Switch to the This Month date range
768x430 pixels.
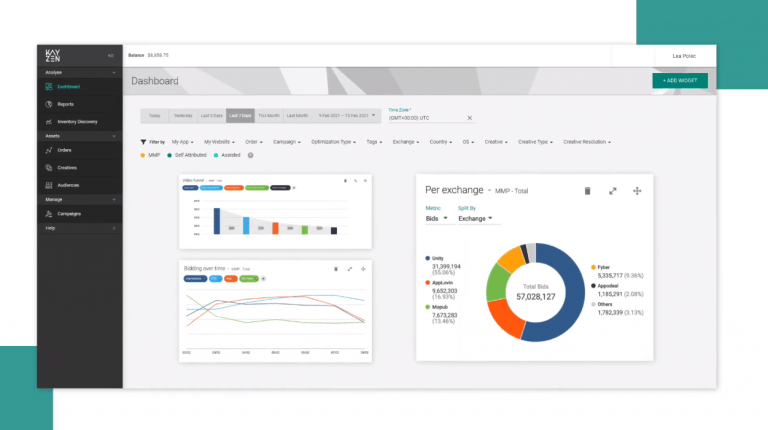269,115
